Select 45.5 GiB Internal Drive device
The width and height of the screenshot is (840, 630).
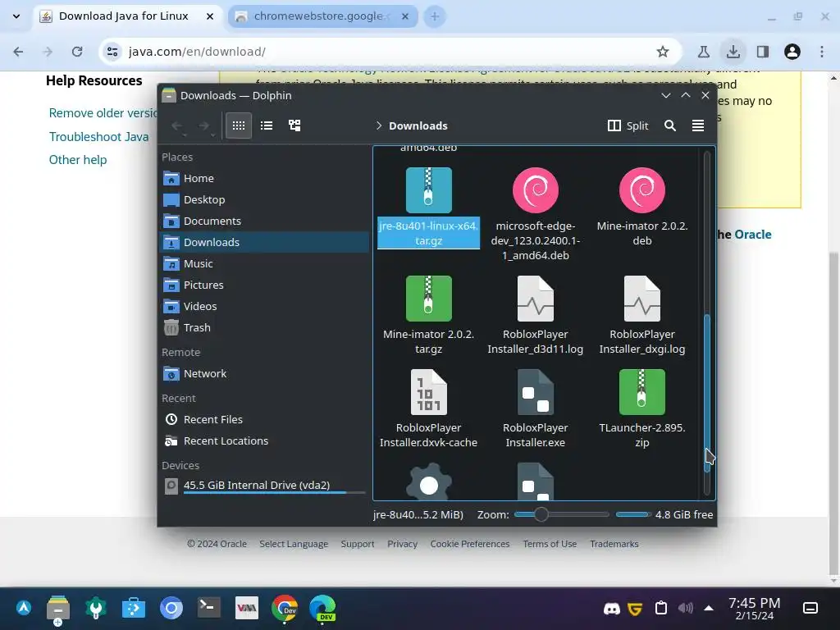point(264,486)
